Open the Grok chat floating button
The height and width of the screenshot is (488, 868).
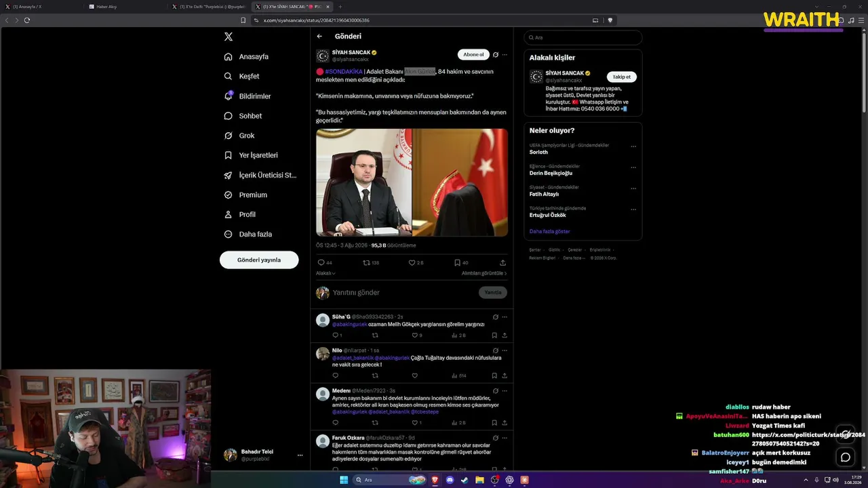846,434
